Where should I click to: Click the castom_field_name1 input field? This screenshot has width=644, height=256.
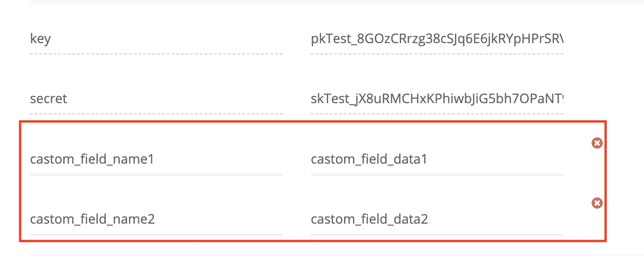pos(156,160)
